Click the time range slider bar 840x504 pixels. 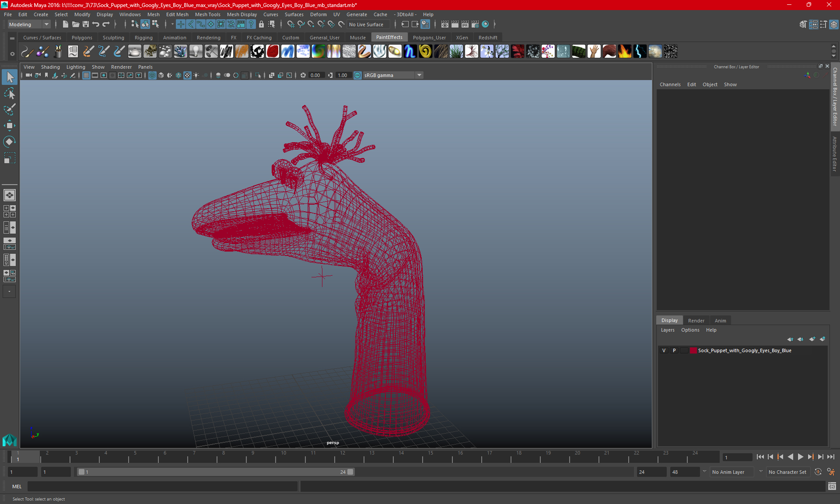pyautogui.click(x=216, y=472)
